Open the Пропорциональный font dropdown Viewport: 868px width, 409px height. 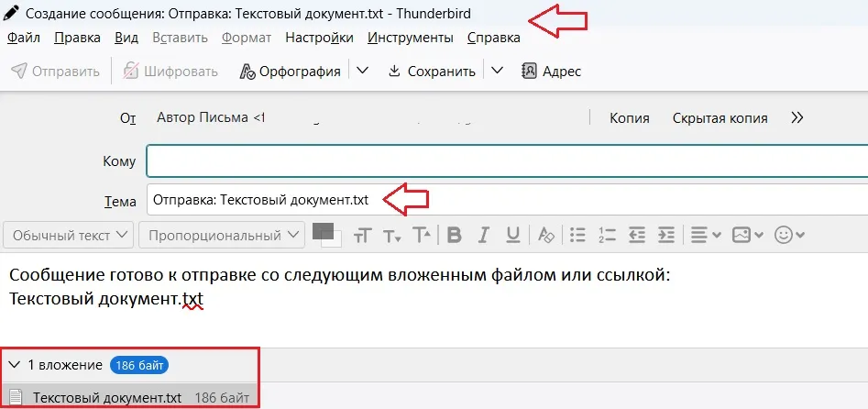(222, 235)
